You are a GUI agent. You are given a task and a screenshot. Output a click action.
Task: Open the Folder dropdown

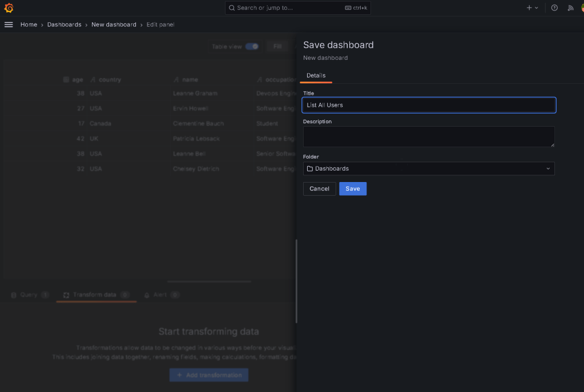coord(429,169)
